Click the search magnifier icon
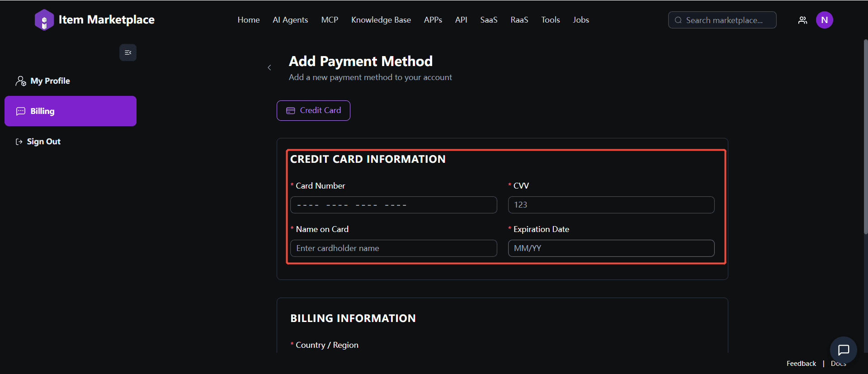868x374 pixels. coord(678,20)
